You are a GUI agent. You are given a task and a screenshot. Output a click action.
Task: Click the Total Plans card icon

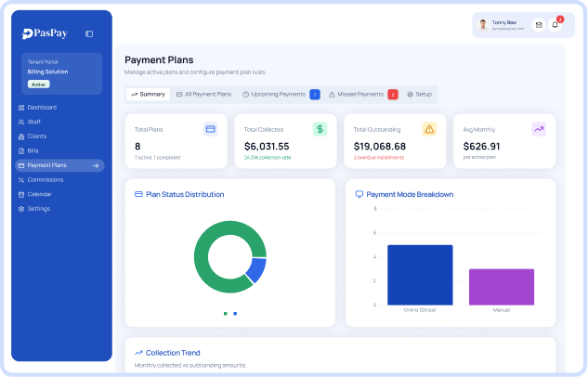coord(210,129)
